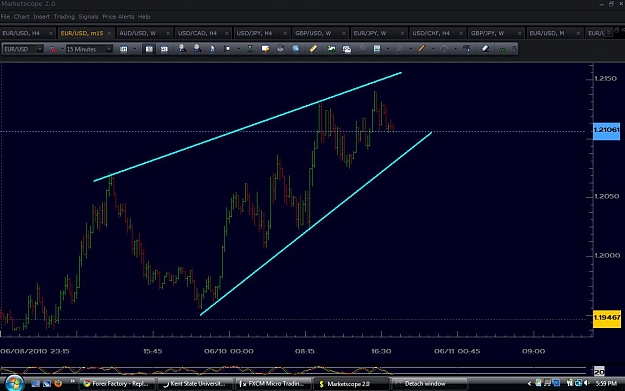Viewport: 625px width, 391px height.
Task: Expand the arrow beside the gray line tool
Action: (411, 49)
